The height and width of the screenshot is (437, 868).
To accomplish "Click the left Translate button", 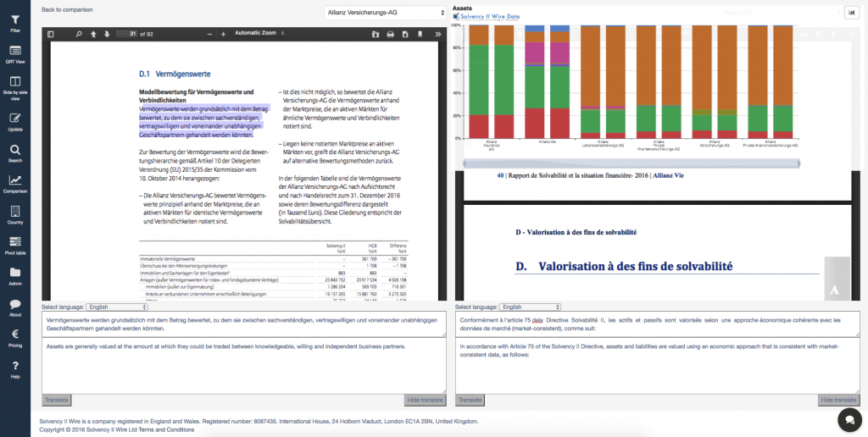I will click(56, 400).
